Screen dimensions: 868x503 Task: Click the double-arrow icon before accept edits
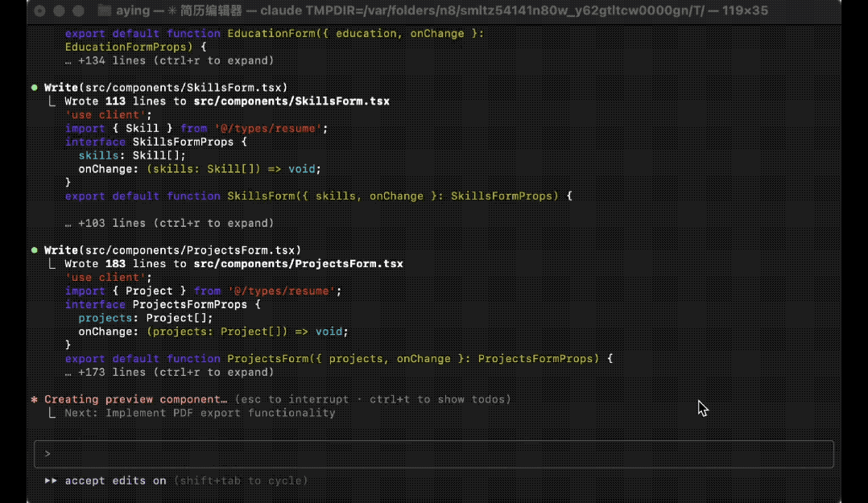point(52,480)
